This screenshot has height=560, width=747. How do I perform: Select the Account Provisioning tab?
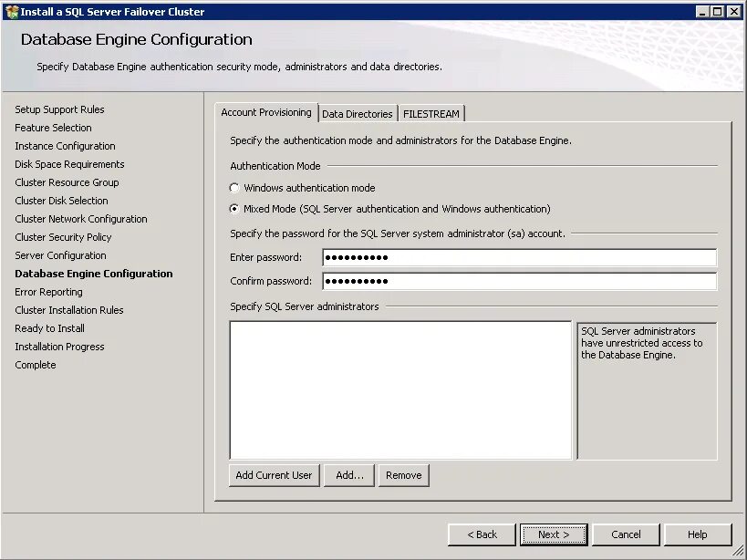tap(265, 112)
